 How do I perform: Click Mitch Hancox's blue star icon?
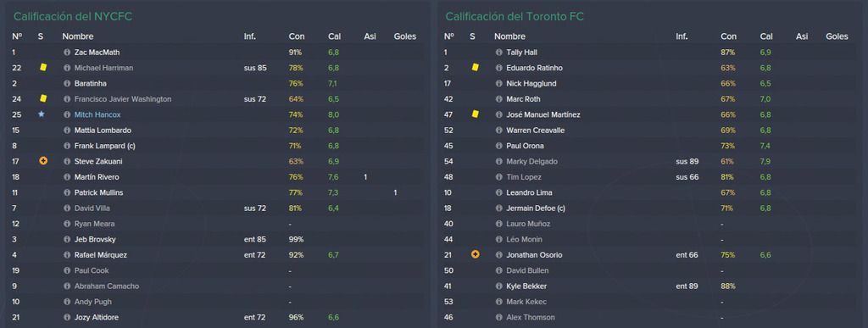tap(41, 114)
